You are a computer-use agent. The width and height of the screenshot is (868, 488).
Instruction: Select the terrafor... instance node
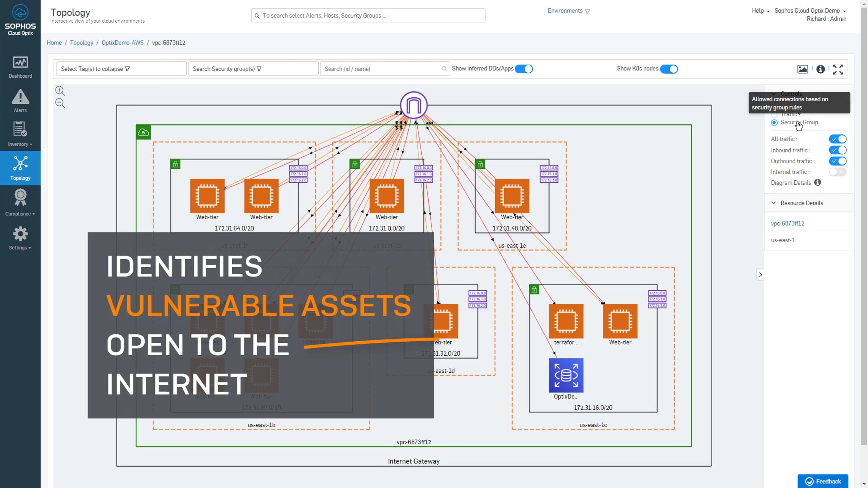click(x=566, y=321)
